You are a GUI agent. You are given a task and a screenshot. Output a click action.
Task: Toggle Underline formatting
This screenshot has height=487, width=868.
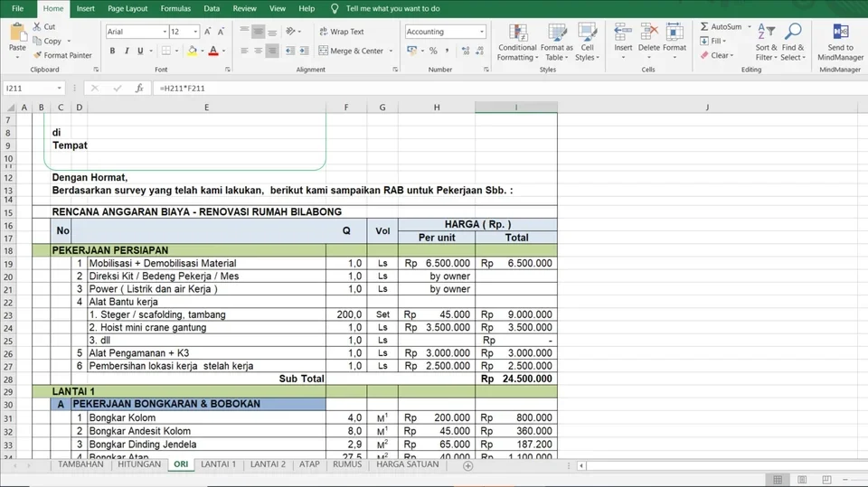[x=140, y=51]
